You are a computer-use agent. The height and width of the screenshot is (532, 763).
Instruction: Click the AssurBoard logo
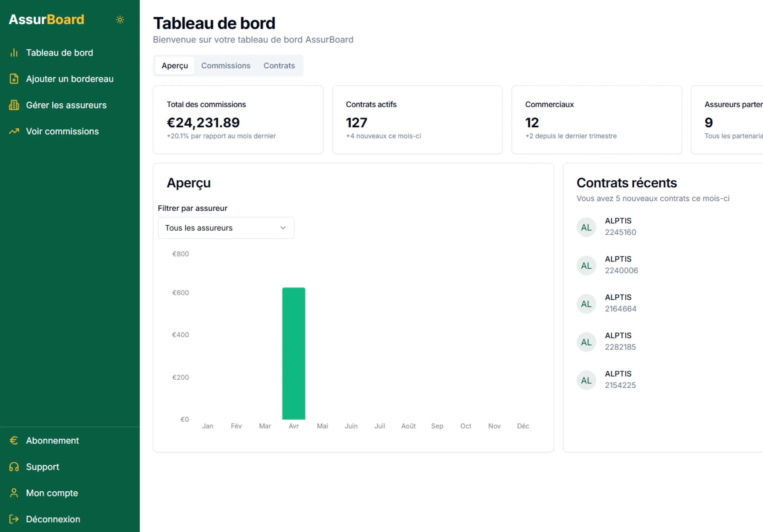(x=46, y=19)
